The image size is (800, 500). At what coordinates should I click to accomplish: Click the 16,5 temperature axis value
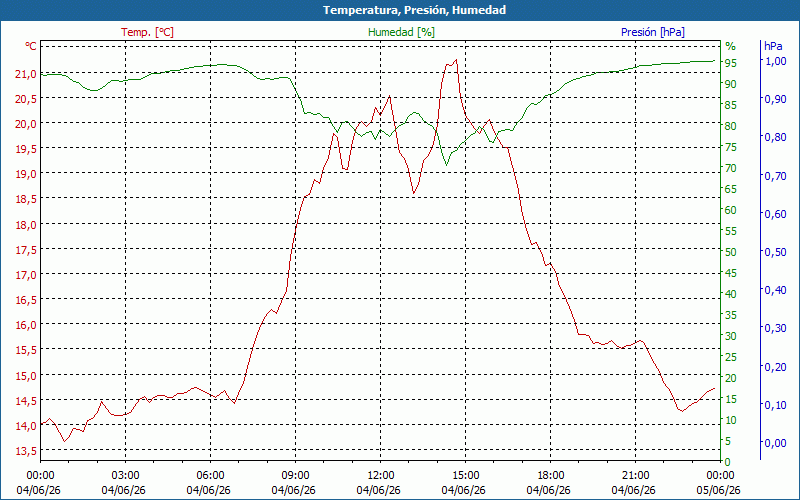click(x=26, y=300)
